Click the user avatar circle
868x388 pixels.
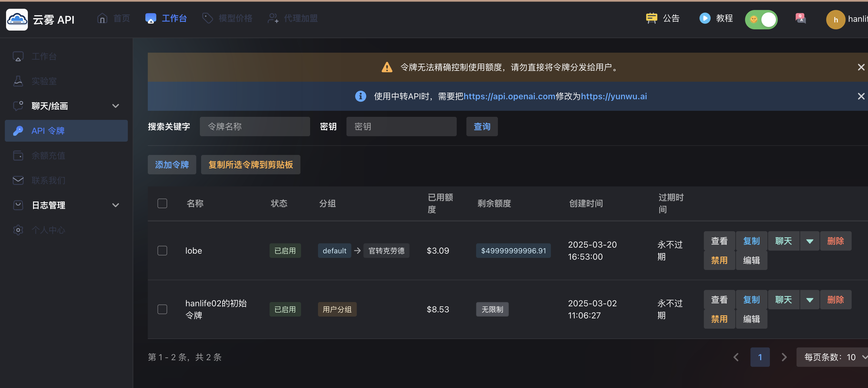[x=835, y=20]
